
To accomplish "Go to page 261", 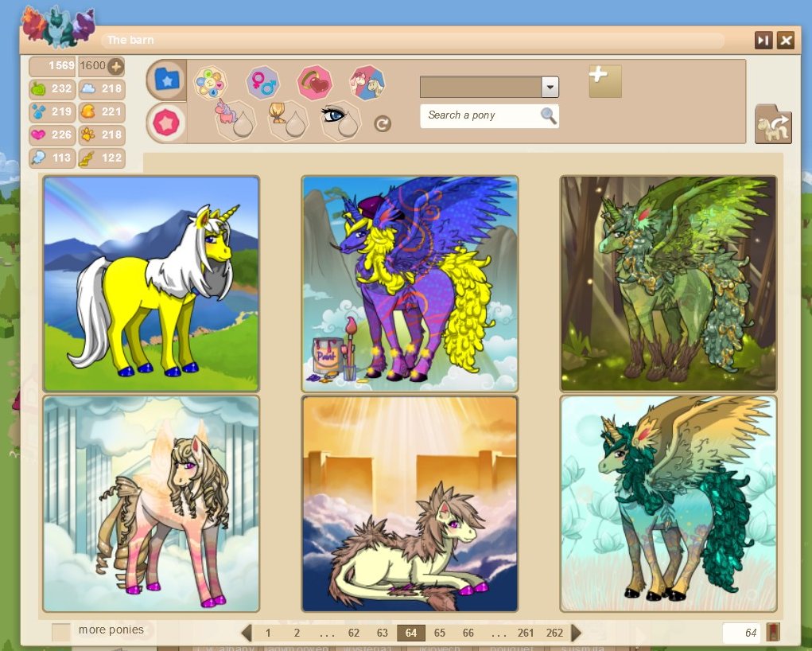I will pyautogui.click(x=526, y=633).
